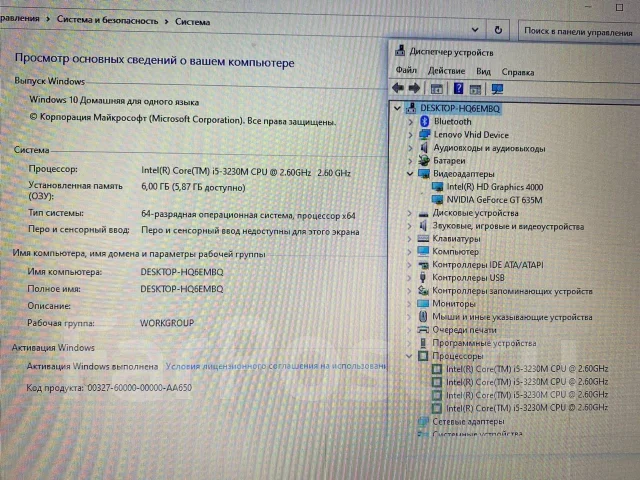Collapse the Процессоры node
The image size is (640, 480).
click(x=409, y=356)
